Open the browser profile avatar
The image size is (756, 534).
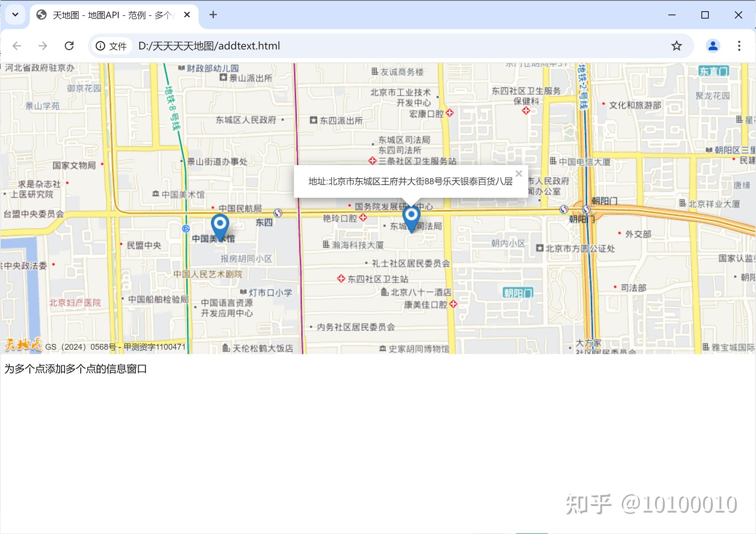[713, 46]
